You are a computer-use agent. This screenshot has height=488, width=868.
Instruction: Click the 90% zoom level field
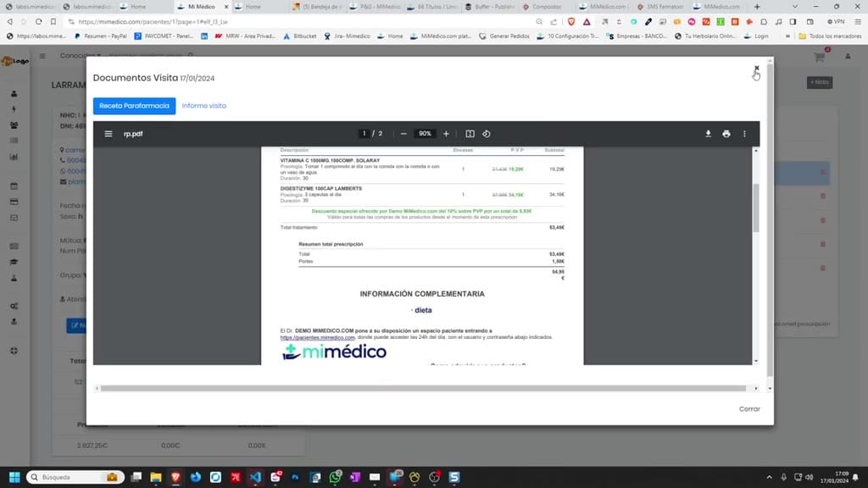click(425, 133)
